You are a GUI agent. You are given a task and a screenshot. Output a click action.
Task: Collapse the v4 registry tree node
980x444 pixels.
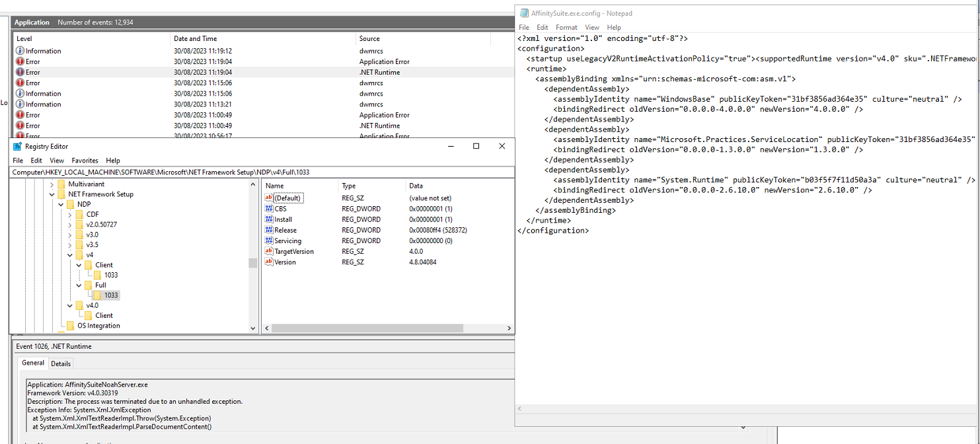[69, 254]
